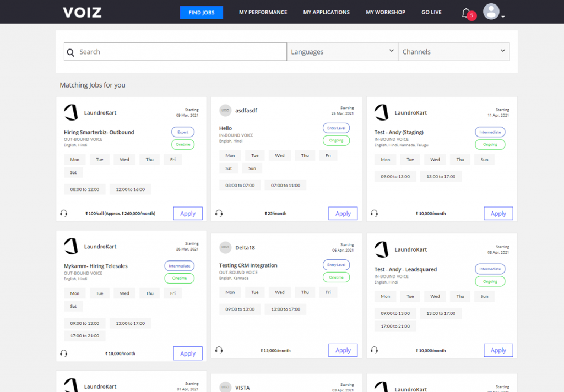Screen dimensions: 564x392
Task: Click the VOIZ logo
Action: (x=82, y=12)
